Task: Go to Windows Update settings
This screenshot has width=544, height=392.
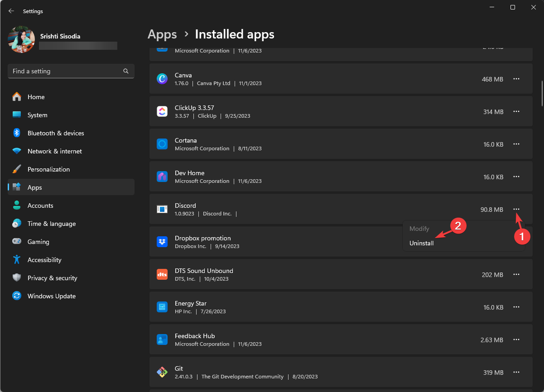Action: (x=52, y=296)
